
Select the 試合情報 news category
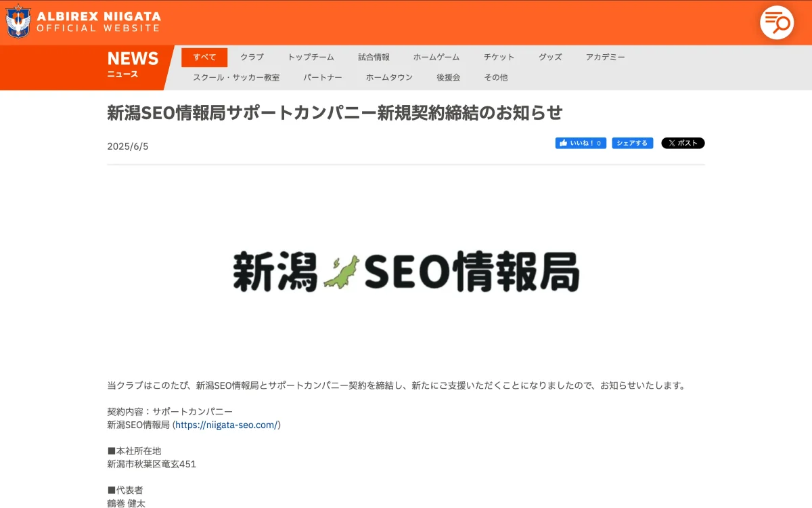374,58
